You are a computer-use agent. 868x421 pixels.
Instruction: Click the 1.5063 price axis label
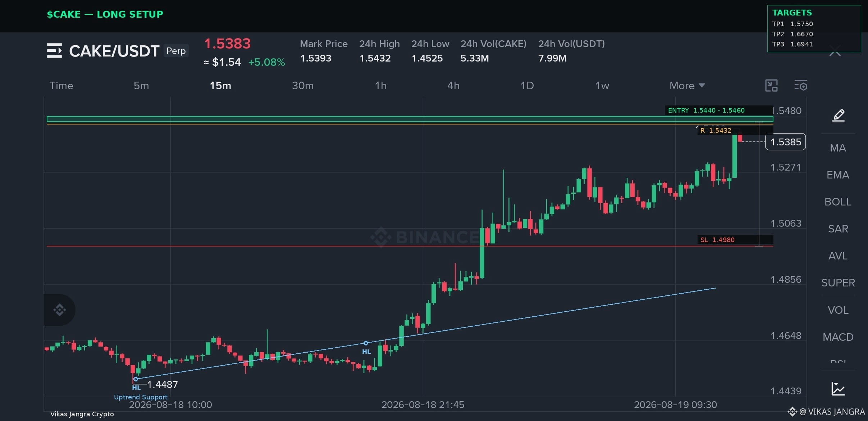coord(786,223)
